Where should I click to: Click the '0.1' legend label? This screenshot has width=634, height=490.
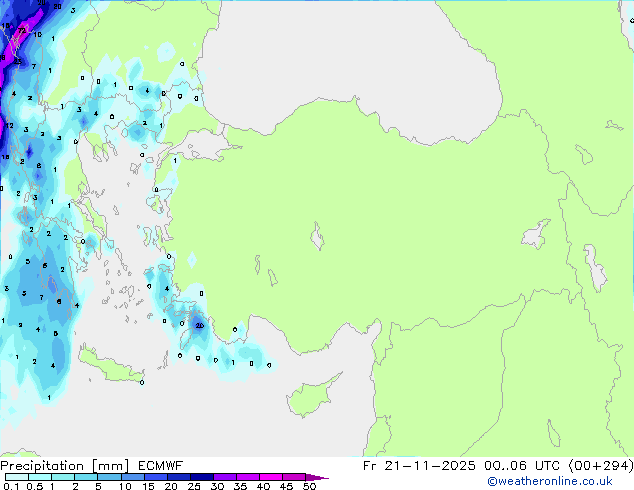(11, 486)
